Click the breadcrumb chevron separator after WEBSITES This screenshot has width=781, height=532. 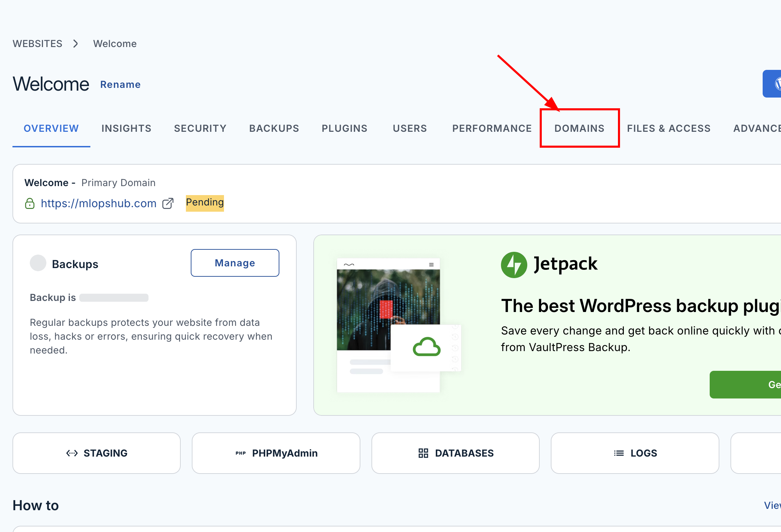coord(76,44)
